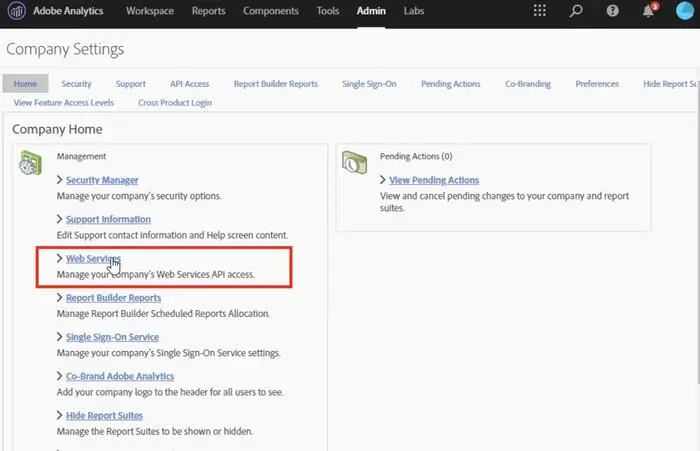This screenshot has height=451, width=700.
Task: Click the Management section gear icon
Action: point(30,163)
